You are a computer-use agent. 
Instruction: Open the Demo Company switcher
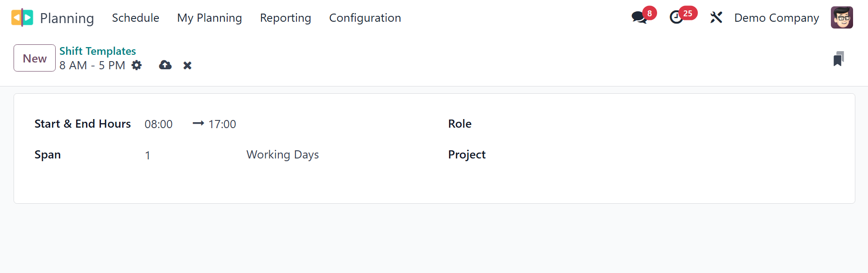tap(776, 18)
